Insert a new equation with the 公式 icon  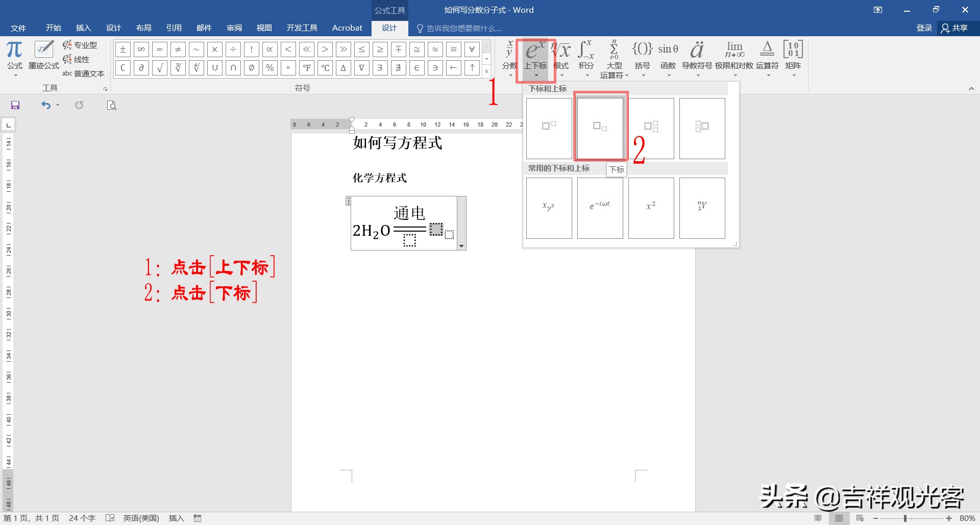(14, 54)
